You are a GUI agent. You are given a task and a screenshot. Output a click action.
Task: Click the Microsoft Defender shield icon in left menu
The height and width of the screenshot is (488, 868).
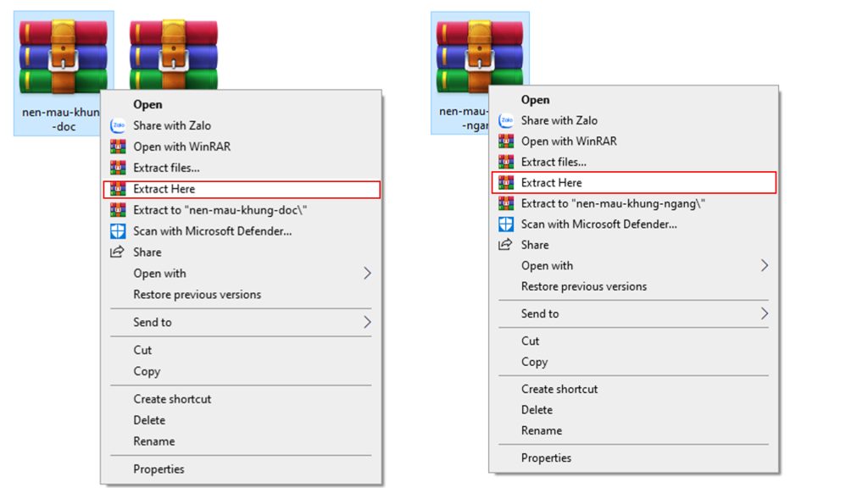(118, 231)
